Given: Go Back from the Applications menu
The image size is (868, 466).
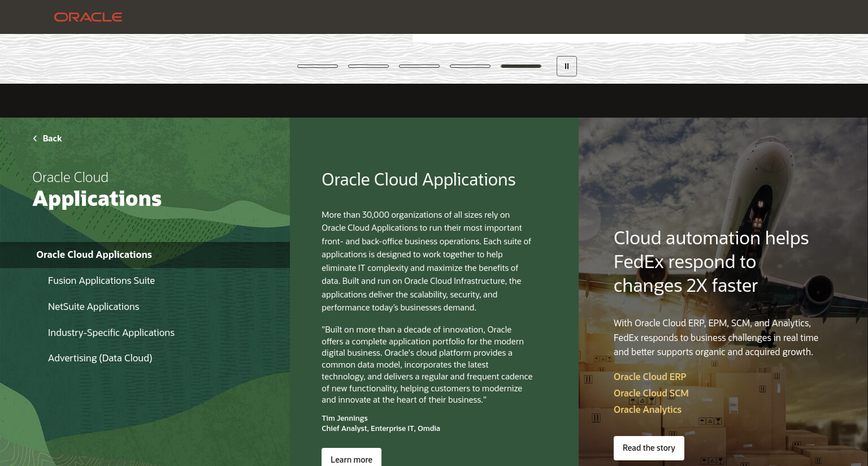Looking at the screenshot, I should point(47,139).
